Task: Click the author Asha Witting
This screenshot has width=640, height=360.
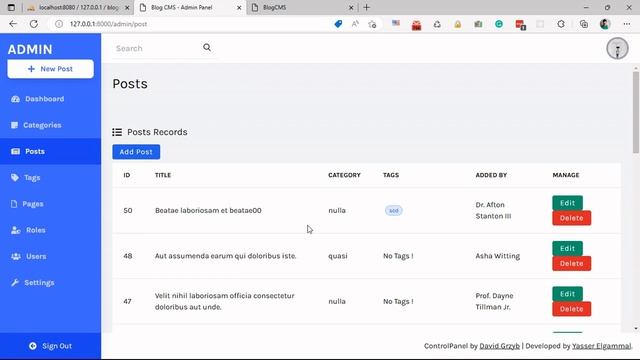Action: pyautogui.click(x=498, y=256)
